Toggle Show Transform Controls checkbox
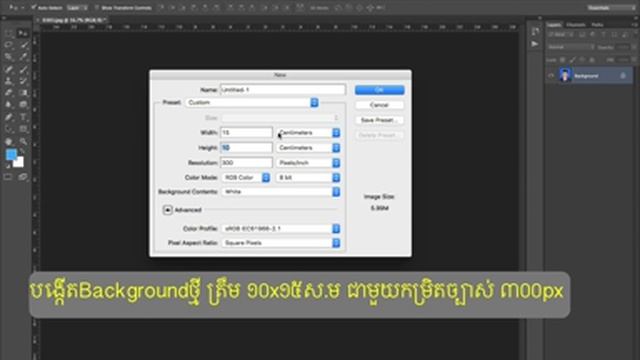Image resolution: width=640 pixels, height=360 pixels. coord(97,8)
